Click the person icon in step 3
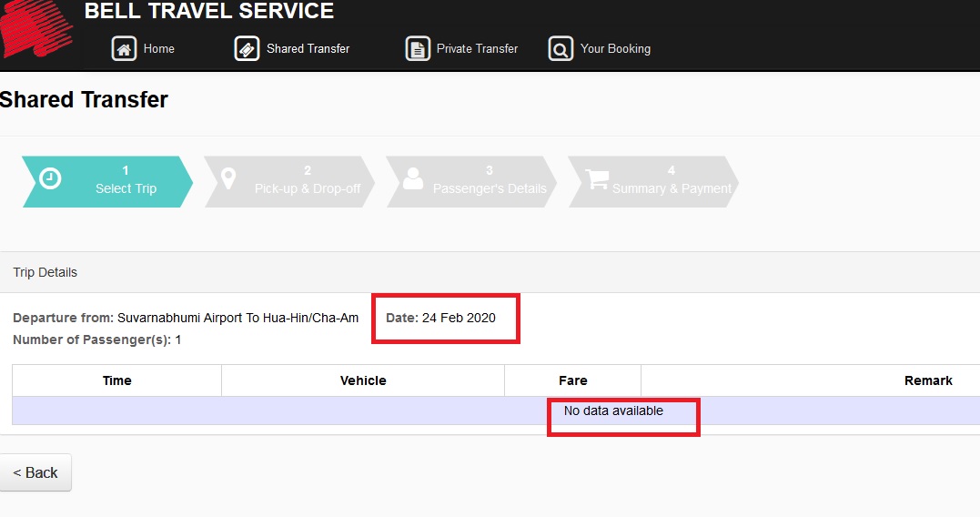Screen dimensions: 980x517 pyautogui.click(x=413, y=178)
